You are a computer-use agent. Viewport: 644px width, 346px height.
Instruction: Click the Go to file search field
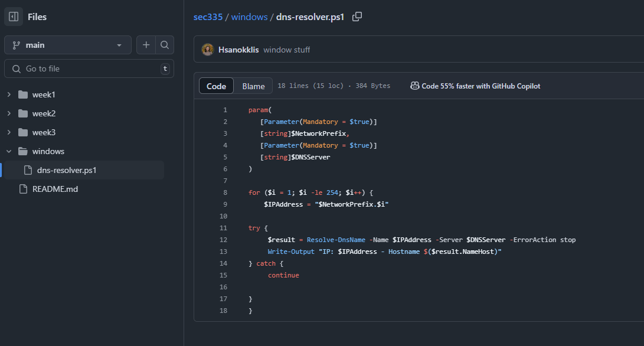(89, 68)
